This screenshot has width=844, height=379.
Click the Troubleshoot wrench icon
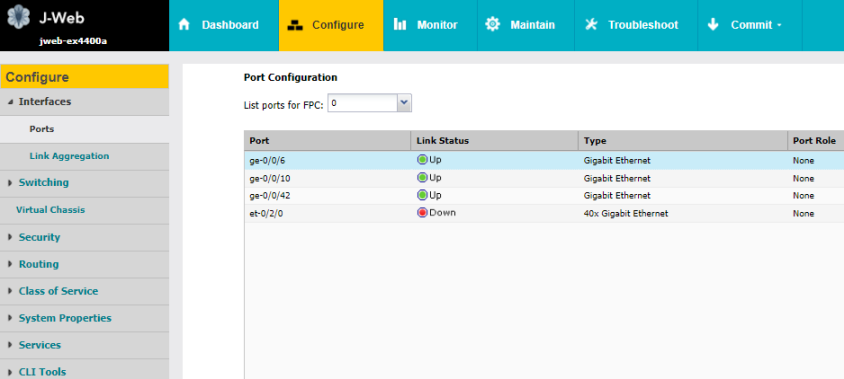591,25
